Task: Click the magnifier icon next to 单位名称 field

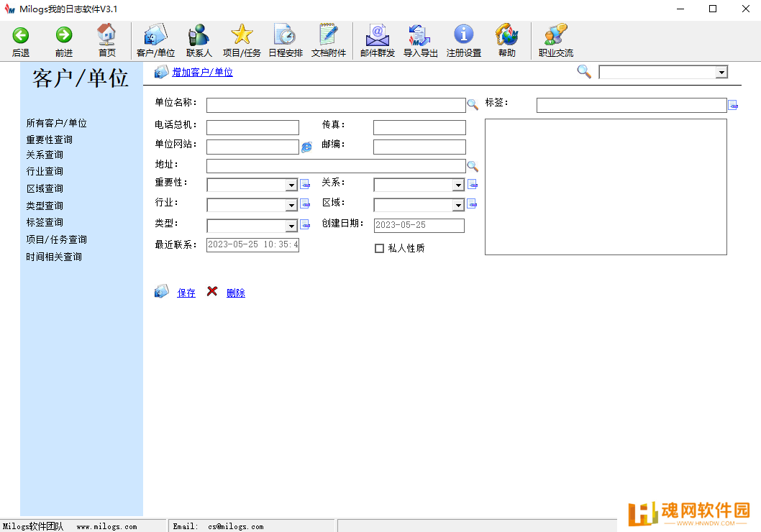Action: tap(473, 104)
